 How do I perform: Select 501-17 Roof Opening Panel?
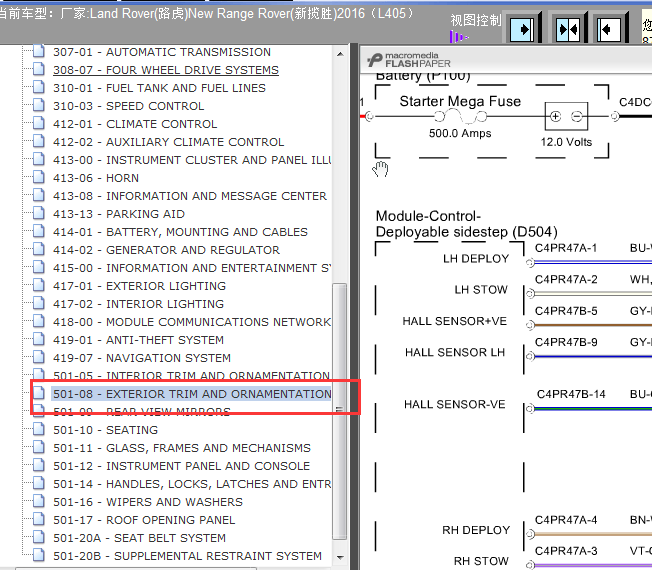(144, 520)
